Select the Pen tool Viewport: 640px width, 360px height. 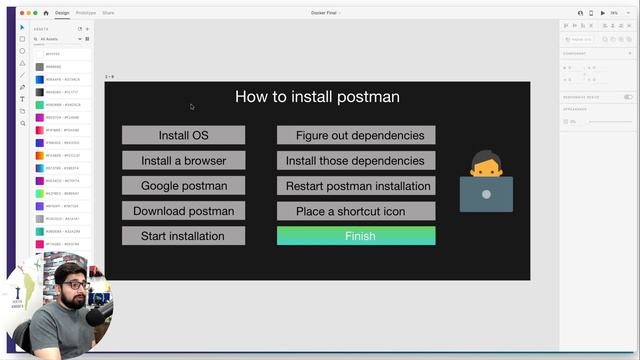click(22, 87)
